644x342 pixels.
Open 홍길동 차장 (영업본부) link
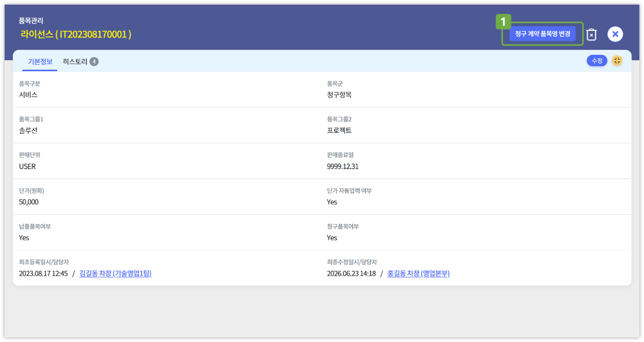(x=419, y=273)
